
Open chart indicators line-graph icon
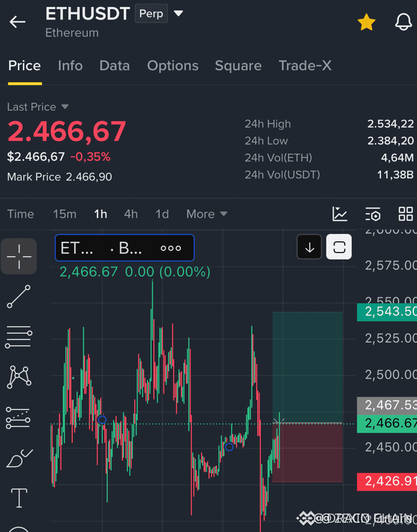pos(340,214)
